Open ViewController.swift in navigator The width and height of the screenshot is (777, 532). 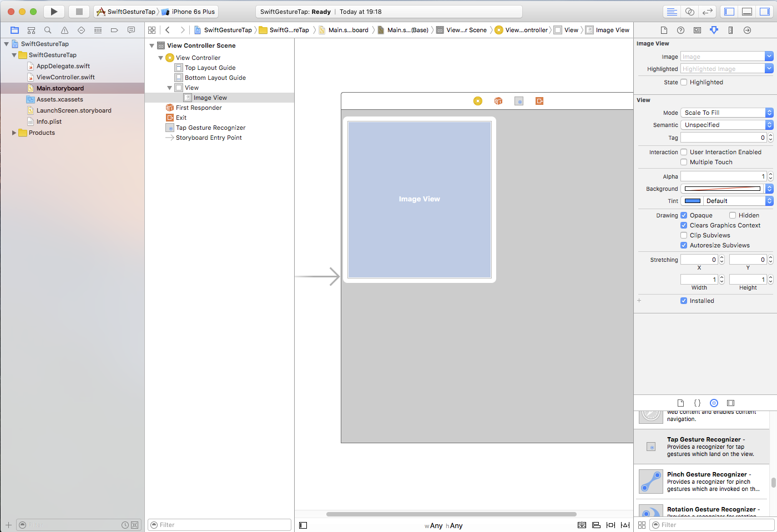[65, 77]
